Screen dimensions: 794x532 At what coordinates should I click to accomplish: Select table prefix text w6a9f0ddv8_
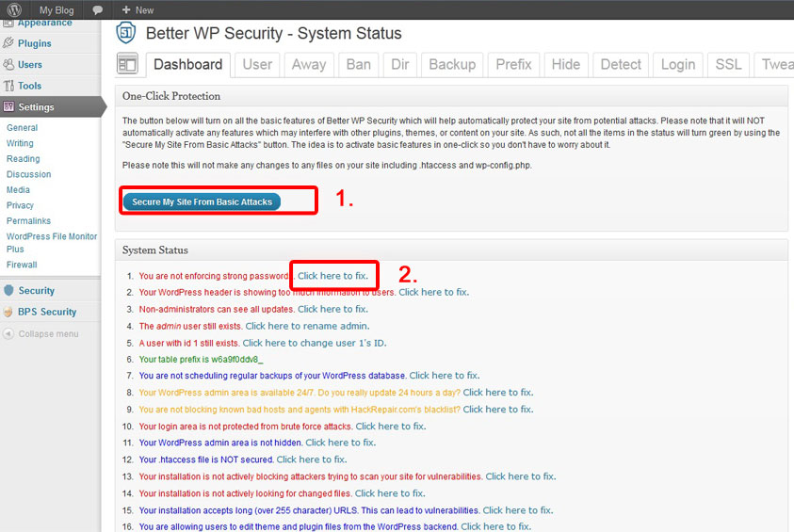point(237,360)
